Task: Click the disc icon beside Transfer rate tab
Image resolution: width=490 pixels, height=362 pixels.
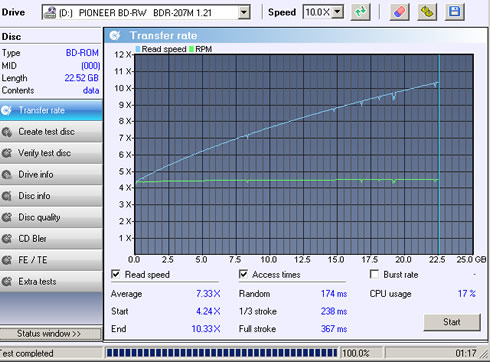Action: pyautogui.click(x=7, y=110)
